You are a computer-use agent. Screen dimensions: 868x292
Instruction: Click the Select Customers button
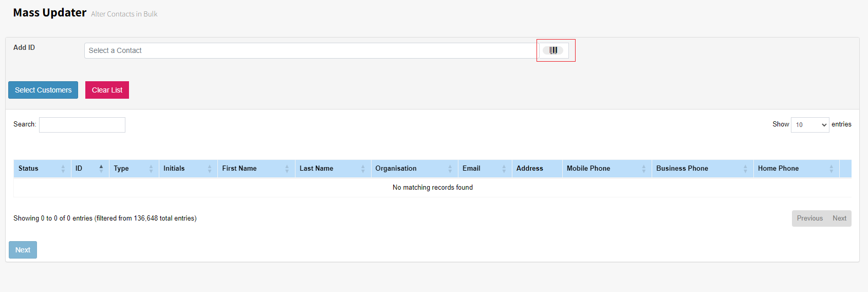tap(43, 90)
